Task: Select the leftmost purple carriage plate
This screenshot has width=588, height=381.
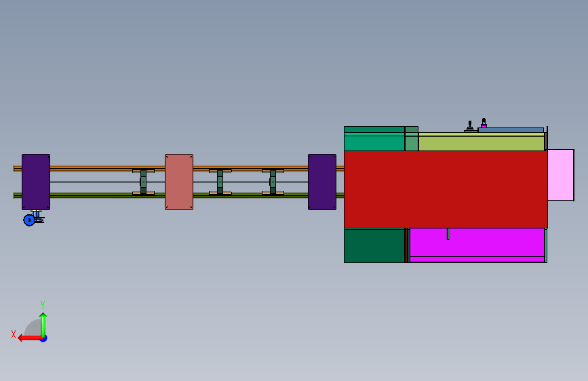Action: click(36, 182)
